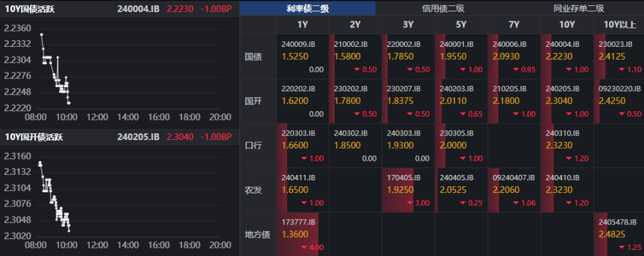Image resolution: width=644 pixels, height=256 pixels.
Task: Open bond 240205.IB in 国开 10Y cell
Action: point(567,101)
